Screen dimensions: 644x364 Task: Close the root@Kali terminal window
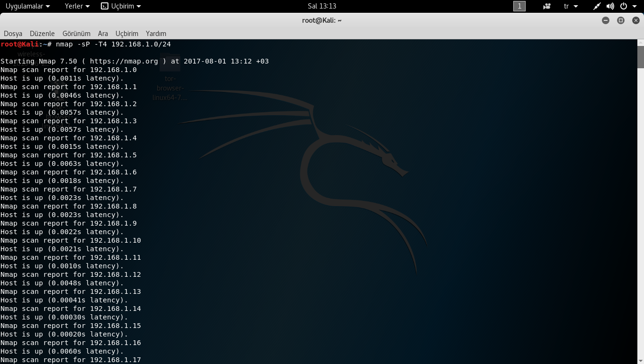635,20
